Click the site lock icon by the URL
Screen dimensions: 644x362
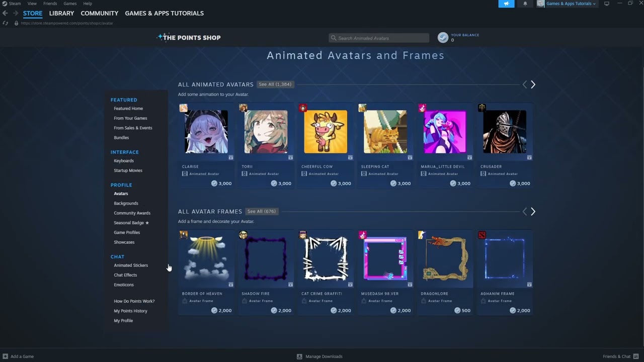(16, 23)
